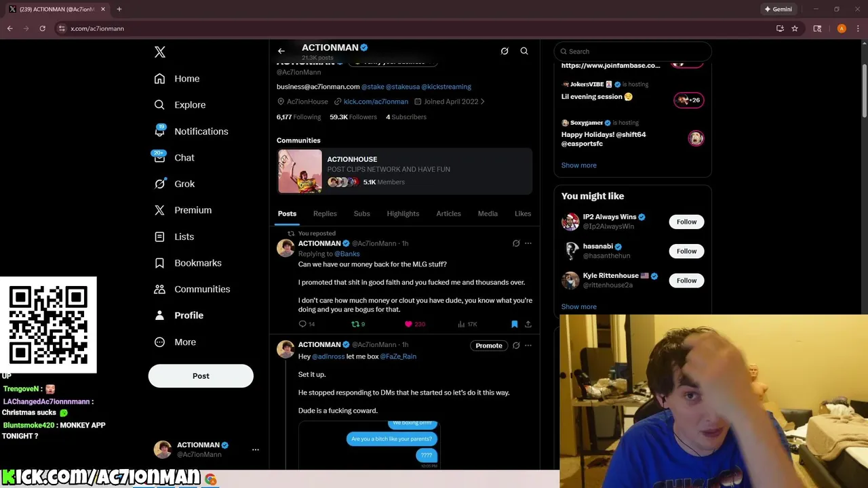The width and height of the screenshot is (868, 488).
Task: Expand the More menu in sidebar
Action: click(175, 342)
